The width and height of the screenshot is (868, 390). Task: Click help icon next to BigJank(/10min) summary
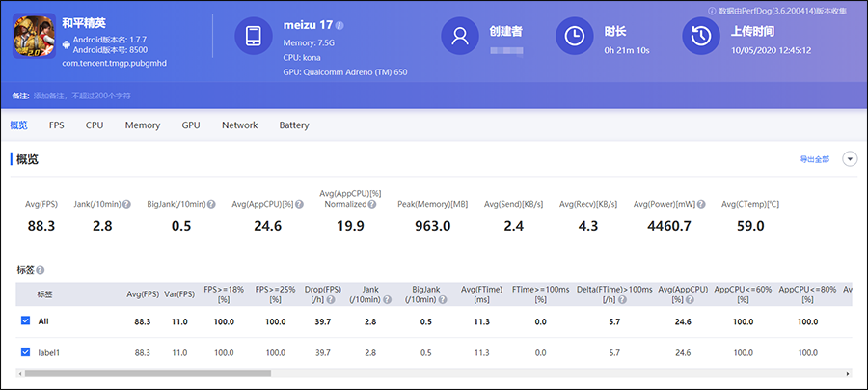pyautogui.click(x=209, y=204)
